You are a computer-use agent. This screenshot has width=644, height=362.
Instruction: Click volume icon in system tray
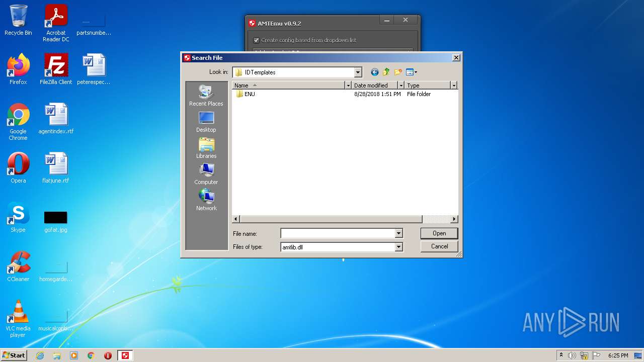[572, 355]
